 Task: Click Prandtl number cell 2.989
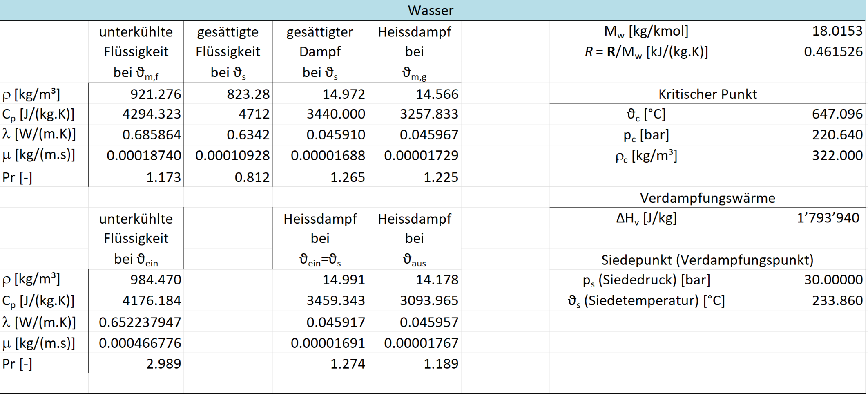click(x=163, y=364)
